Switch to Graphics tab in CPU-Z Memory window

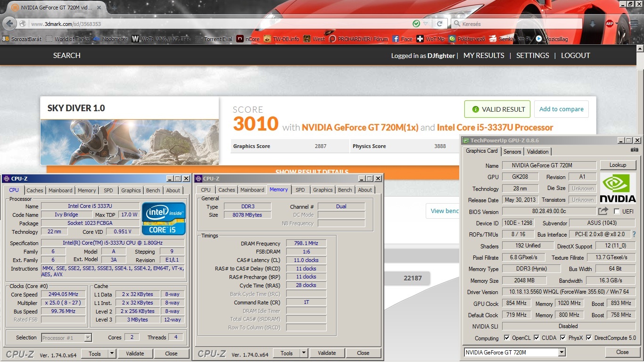(323, 190)
